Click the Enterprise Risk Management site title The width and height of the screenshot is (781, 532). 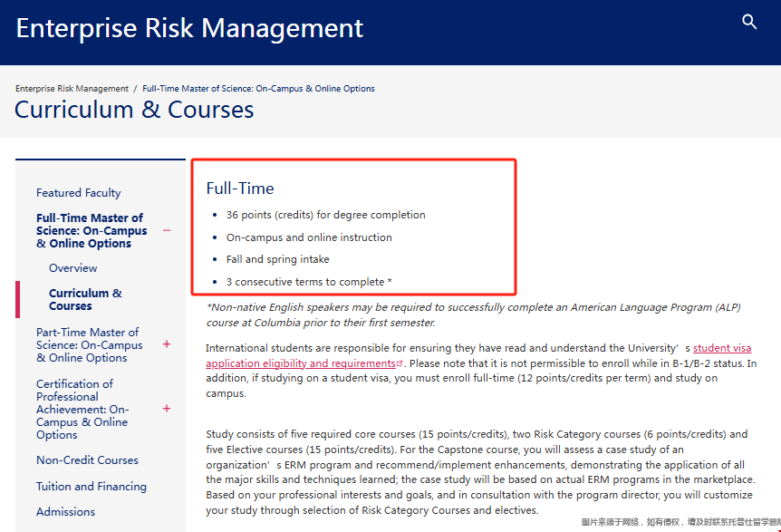point(189,28)
